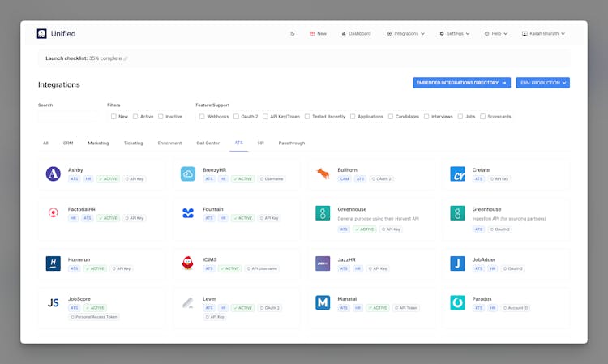Click the Unified logo icon

(42, 34)
